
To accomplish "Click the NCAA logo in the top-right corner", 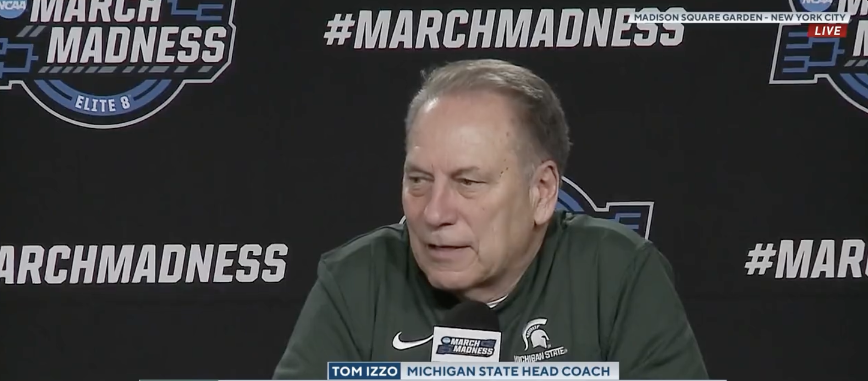I will coord(816,4).
